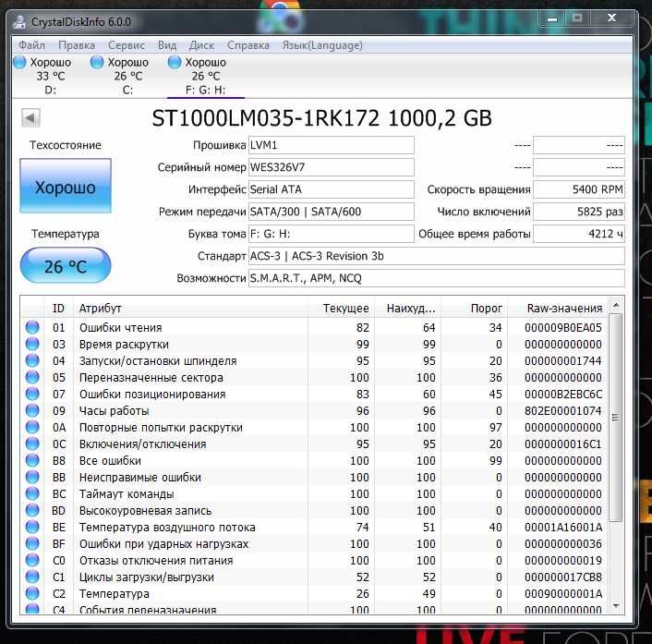Click status icon for attribute BD
The image size is (652, 644).
[x=32, y=510]
